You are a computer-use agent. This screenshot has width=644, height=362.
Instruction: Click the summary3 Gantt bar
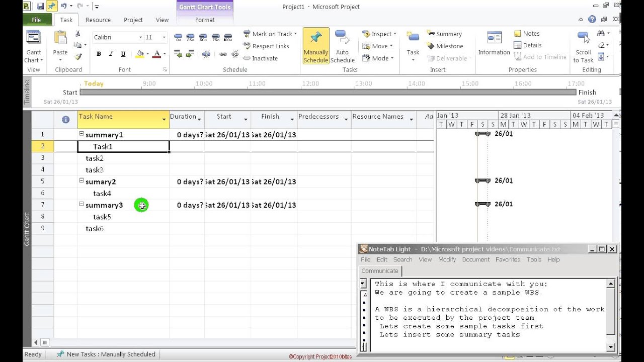(482, 204)
